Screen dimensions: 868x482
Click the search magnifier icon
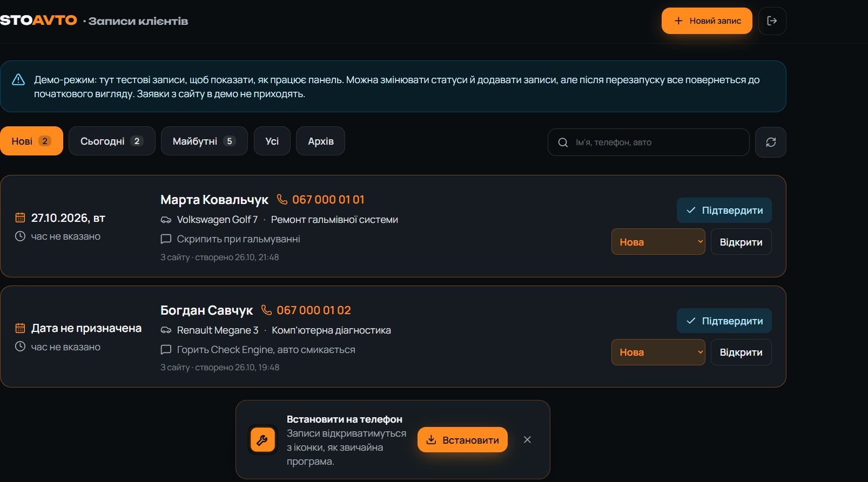563,142
